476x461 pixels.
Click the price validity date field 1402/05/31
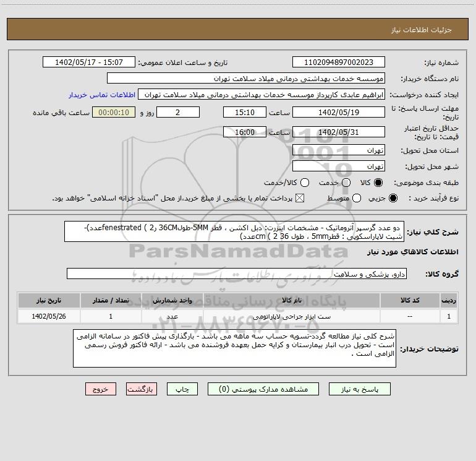tap(338, 132)
